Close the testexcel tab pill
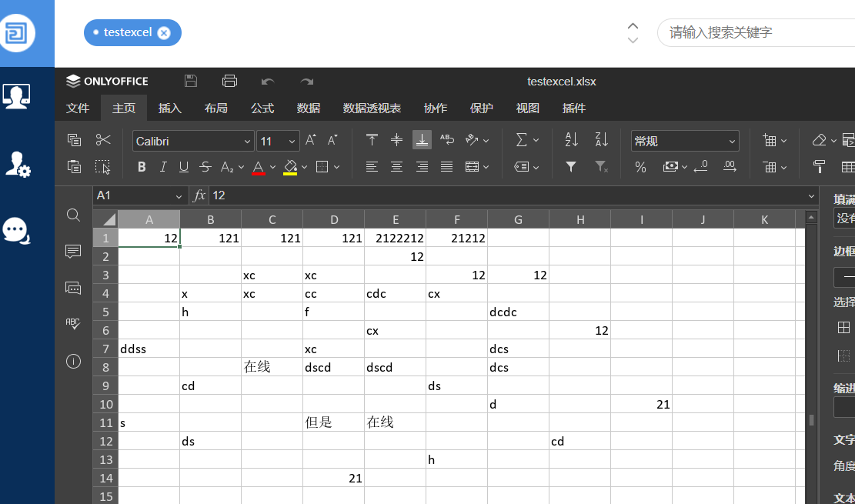This screenshot has height=504, width=855. coord(164,33)
